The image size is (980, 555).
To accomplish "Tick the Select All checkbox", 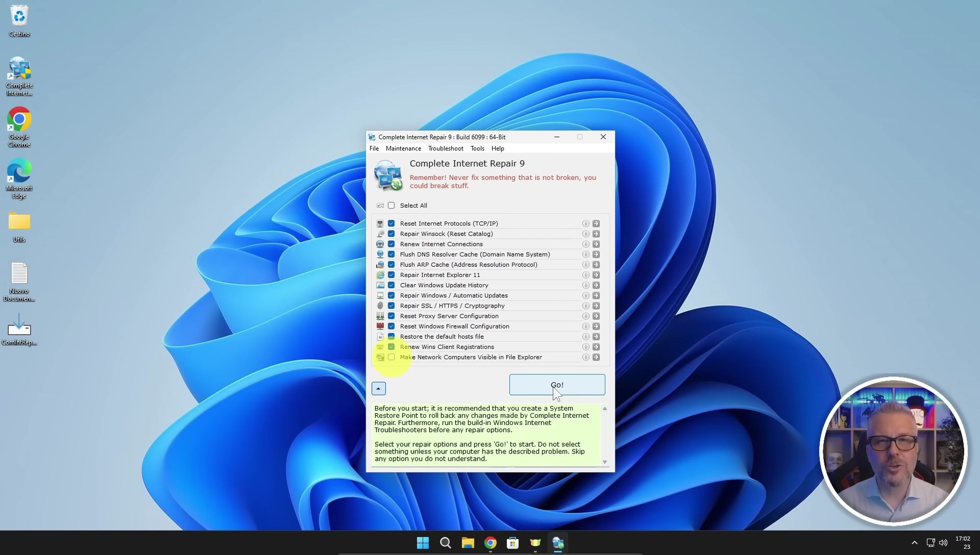I will pos(391,206).
